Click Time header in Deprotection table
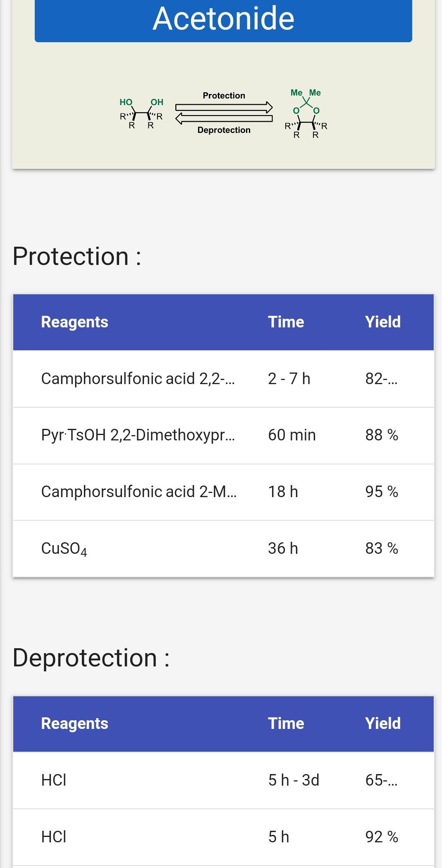This screenshot has height=868, width=442. (286, 724)
